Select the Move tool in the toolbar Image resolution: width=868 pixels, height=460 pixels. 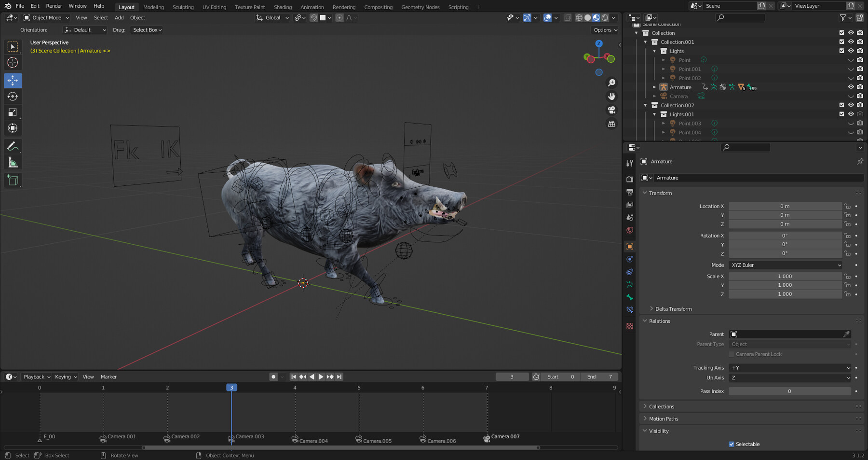pos(13,81)
